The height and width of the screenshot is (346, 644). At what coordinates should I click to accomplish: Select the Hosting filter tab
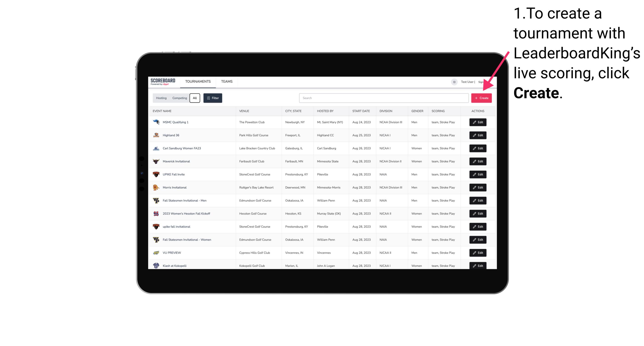[x=161, y=98]
